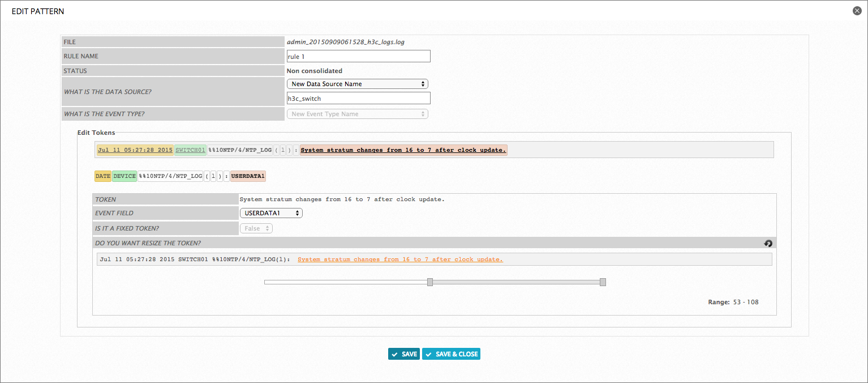Reset the token resize with undo icon
This screenshot has height=383, width=868.
(x=768, y=243)
